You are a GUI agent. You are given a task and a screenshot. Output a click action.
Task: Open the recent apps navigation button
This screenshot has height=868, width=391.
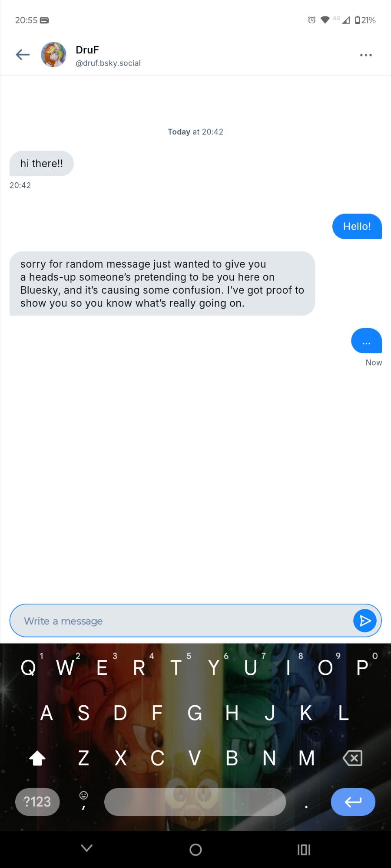[x=304, y=849]
